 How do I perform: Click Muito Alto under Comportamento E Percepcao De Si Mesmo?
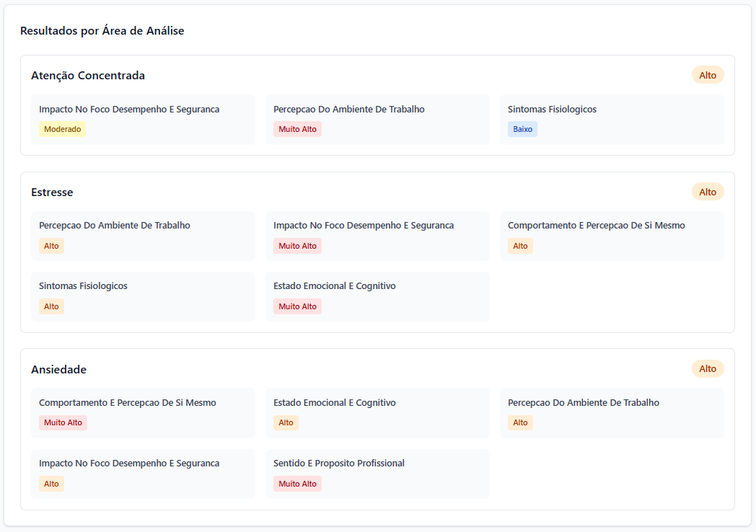(63, 422)
